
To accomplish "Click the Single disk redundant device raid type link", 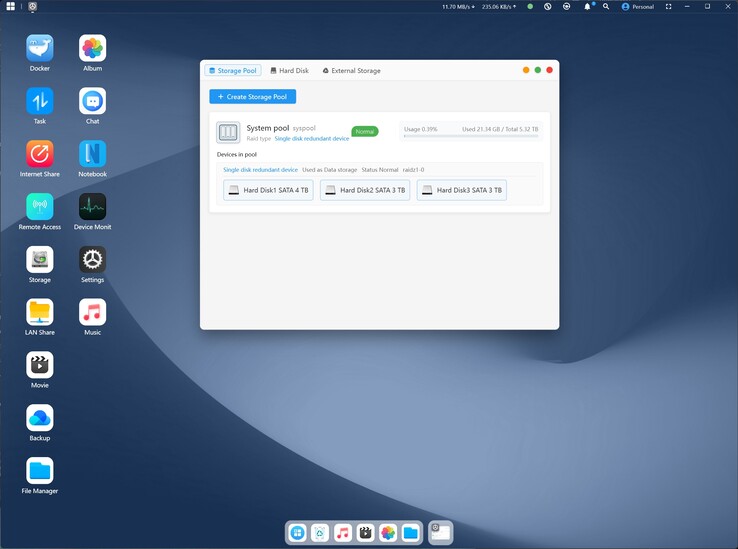I will (x=311, y=138).
